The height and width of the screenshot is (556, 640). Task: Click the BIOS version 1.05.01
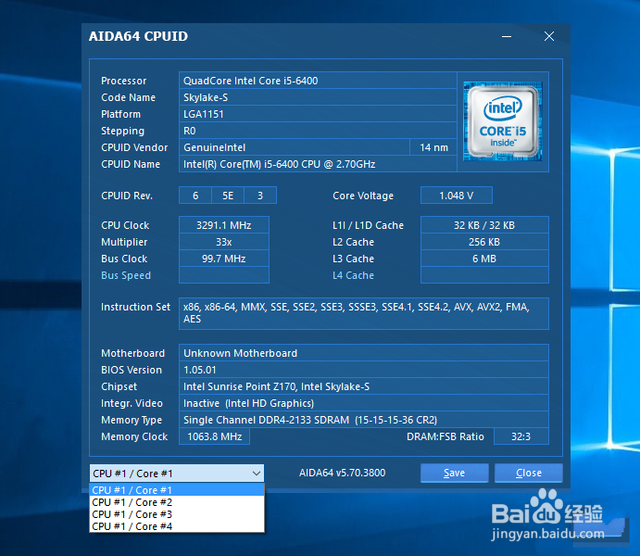point(364,370)
